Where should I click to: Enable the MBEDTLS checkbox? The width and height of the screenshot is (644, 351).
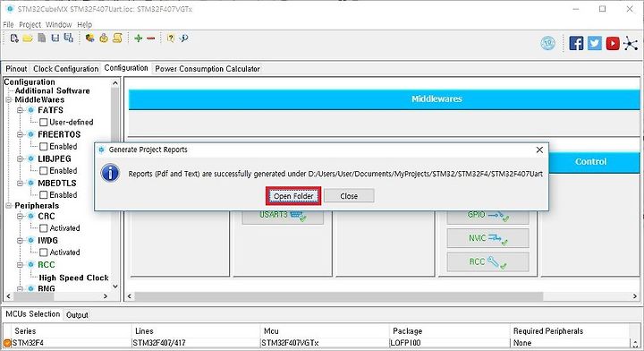43,195
